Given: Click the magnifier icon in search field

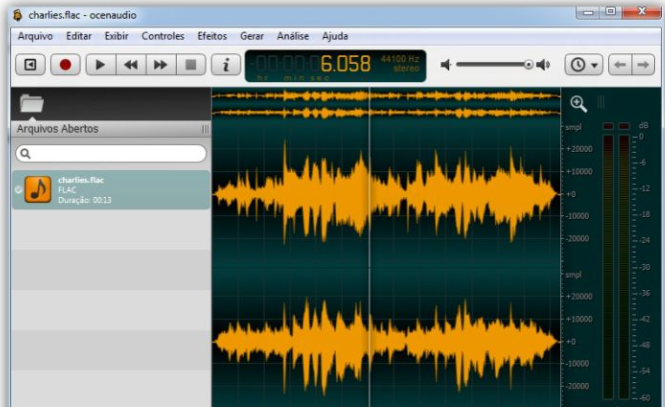Looking at the screenshot, I should pos(25,153).
